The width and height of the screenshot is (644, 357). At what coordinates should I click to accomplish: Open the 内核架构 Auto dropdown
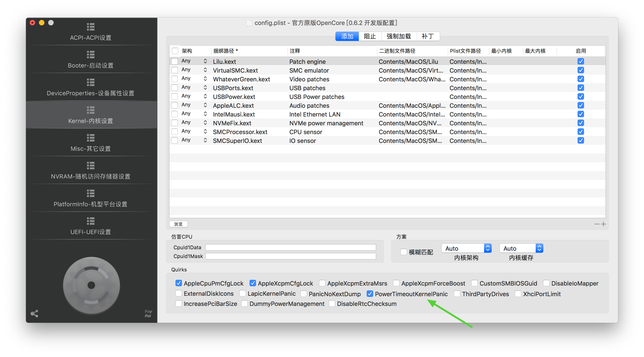tap(466, 248)
